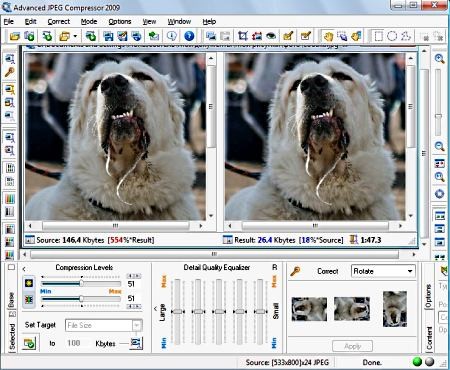The width and height of the screenshot is (450, 370).
Task: Click the stepper below the bottom 51 value
Action: click(x=134, y=306)
